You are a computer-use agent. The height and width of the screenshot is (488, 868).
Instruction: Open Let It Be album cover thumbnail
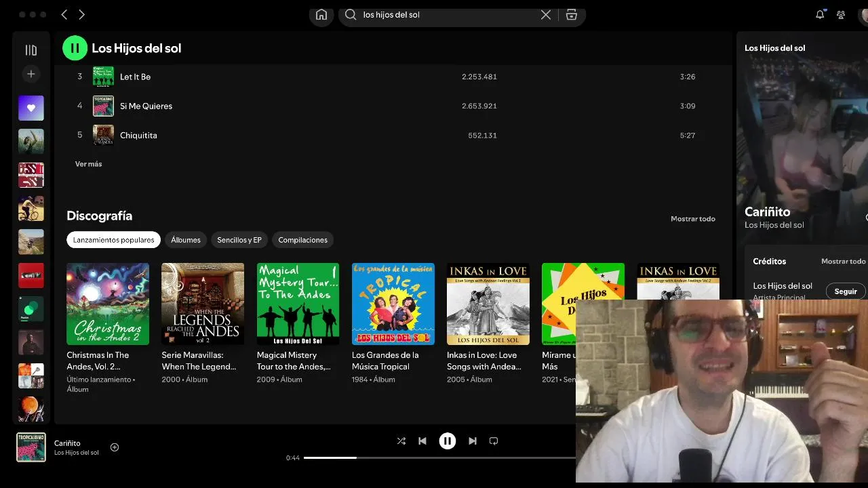pyautogui.click(x=103, y=77)
